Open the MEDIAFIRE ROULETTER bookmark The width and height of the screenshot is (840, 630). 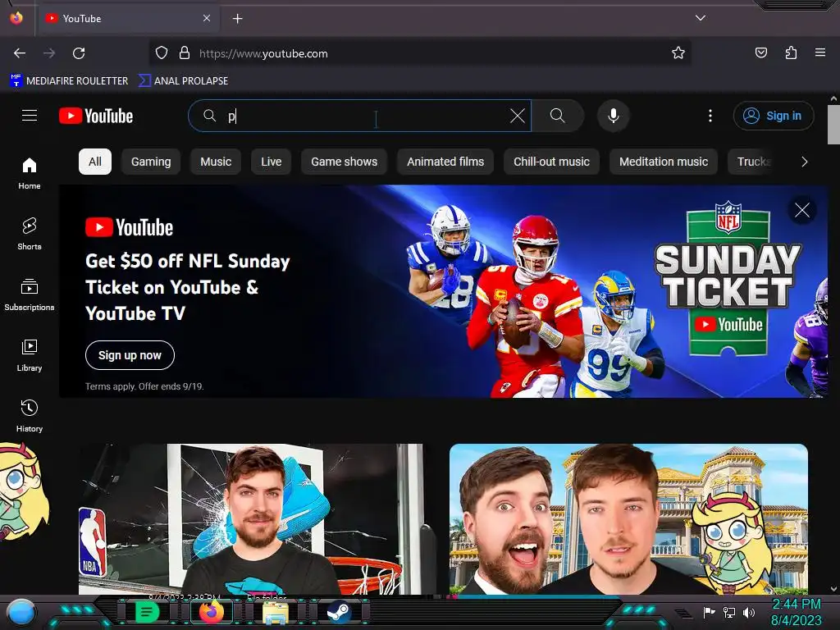[x=70, y=80]
